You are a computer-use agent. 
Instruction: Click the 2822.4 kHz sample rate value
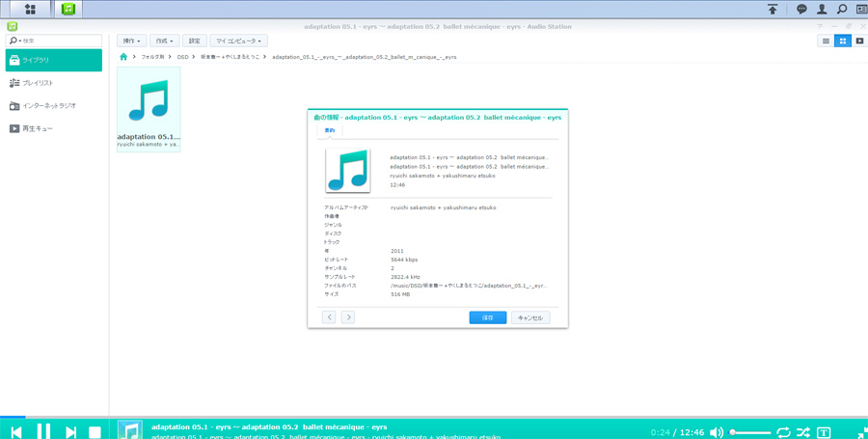405,276
